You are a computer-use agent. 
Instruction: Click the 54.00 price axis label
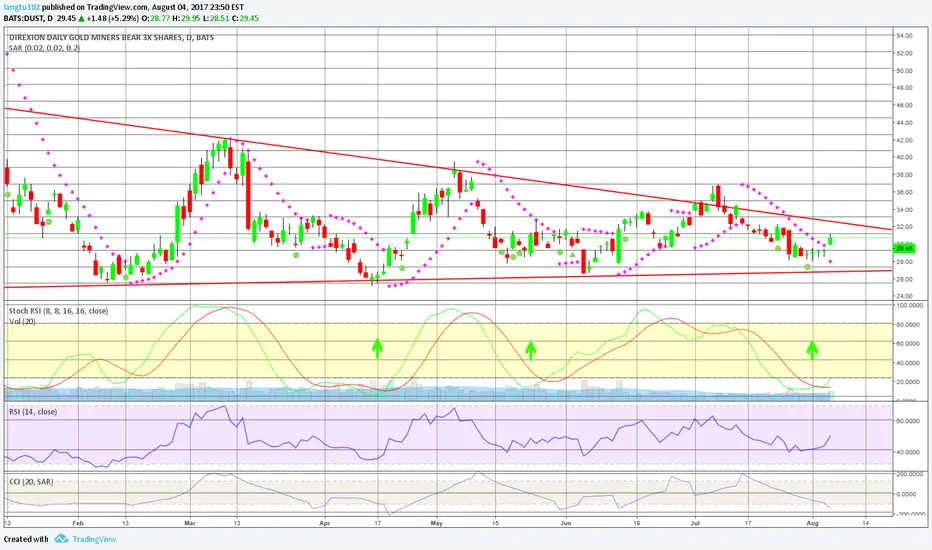[904, 36]
